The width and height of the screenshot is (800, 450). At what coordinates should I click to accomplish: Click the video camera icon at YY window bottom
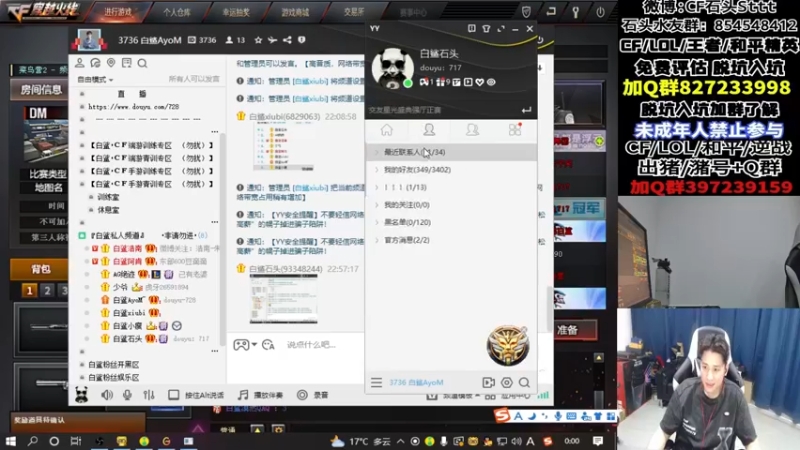[x=488, y=382]
